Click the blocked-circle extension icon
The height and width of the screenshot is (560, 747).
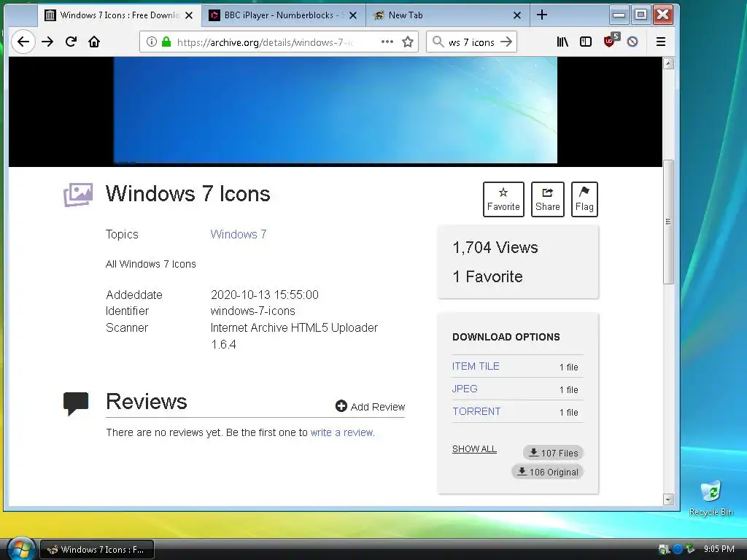(x=632, y=42)
